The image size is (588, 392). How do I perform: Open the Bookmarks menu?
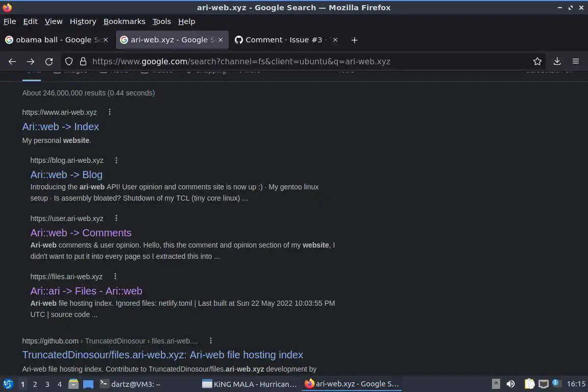coord(125,21)
